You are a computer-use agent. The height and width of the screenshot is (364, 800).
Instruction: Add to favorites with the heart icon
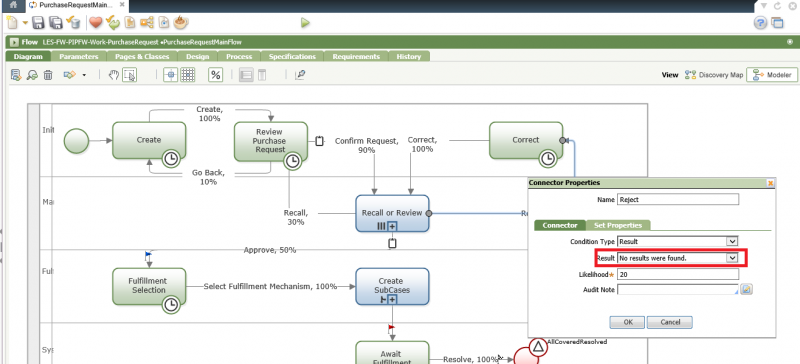click(x=96, y=22)
